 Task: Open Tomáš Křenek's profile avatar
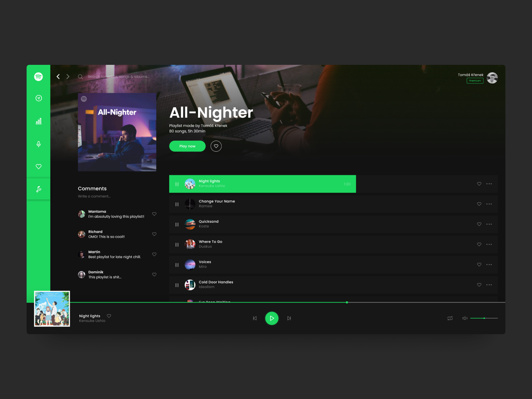pyautogui.click(x=492, y=77)
